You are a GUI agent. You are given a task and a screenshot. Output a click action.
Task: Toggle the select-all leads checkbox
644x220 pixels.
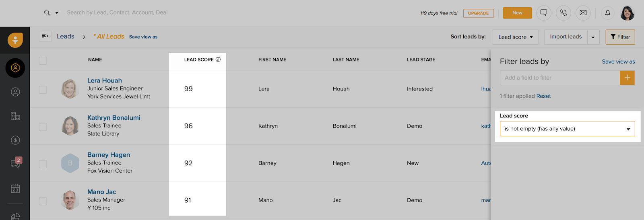click(43, 61)
